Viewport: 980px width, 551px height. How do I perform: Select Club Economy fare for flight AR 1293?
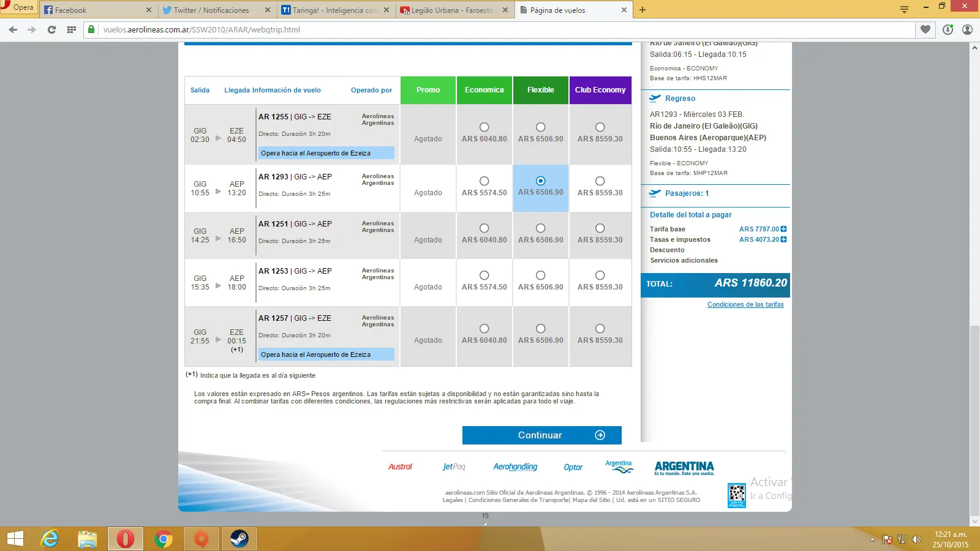[600, 181]
